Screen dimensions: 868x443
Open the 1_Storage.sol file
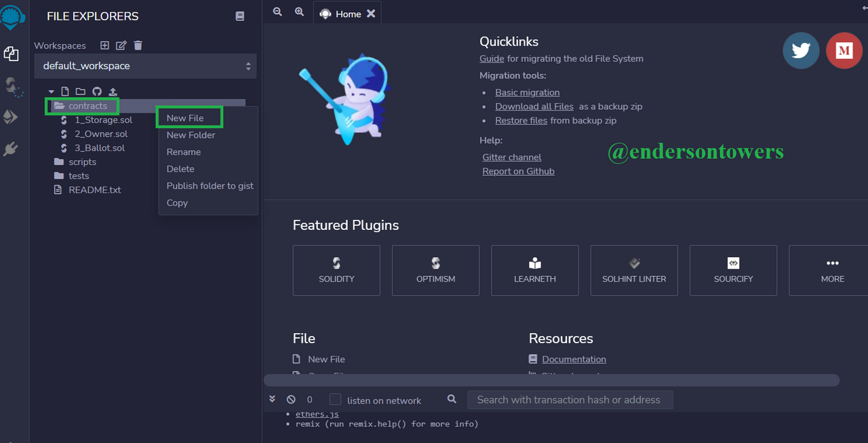click(x=103, y=120)
